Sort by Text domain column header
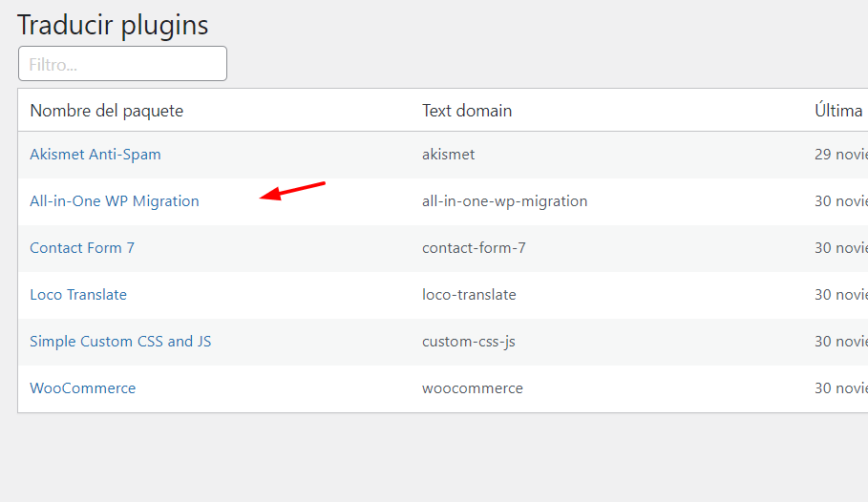Image resolution: width=868 pixels, height=502 pixels. (467, 111)
